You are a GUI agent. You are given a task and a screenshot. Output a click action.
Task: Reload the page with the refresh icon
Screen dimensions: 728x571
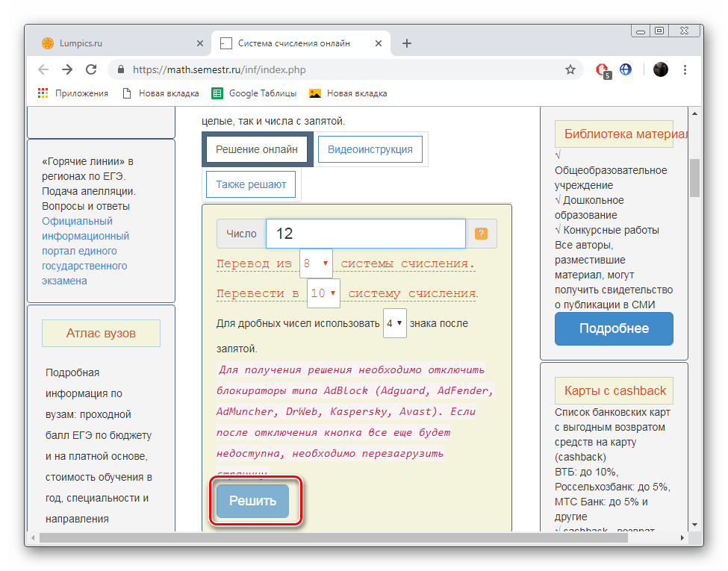(91, 69)
